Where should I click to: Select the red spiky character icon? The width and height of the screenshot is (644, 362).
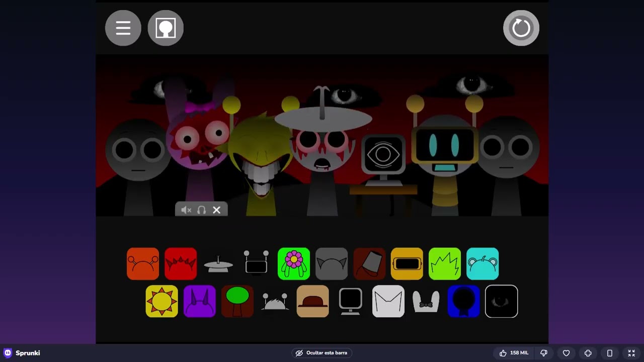click(181, 263)
